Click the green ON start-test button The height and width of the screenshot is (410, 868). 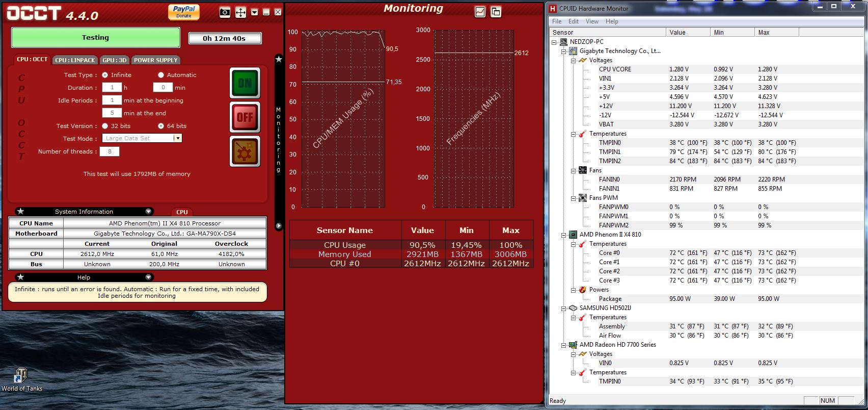click(245, 83)
